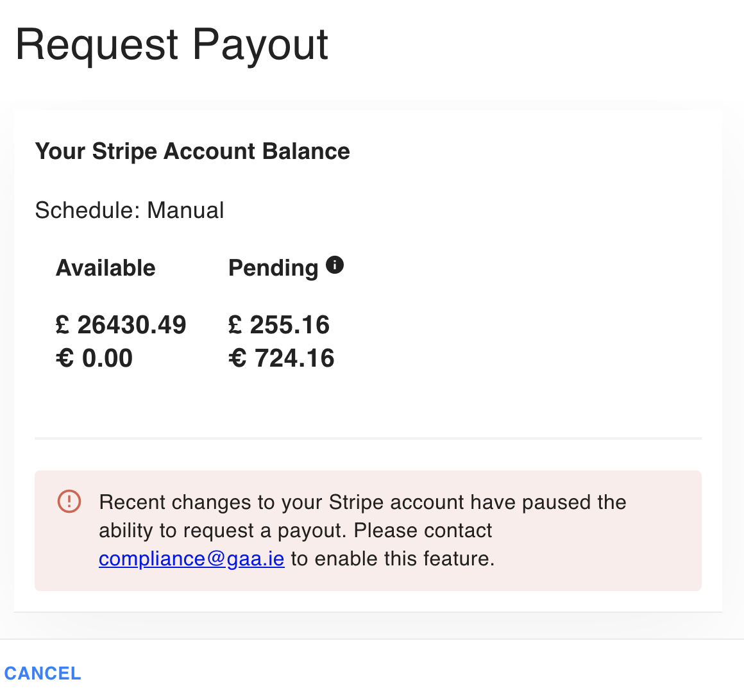This screenshot has height=700, width=744.
Task: Click the word Payout in the heading
Action: point(260,46)
